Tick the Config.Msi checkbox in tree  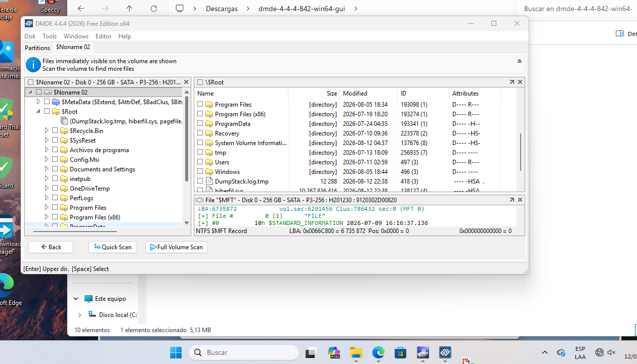55,159
